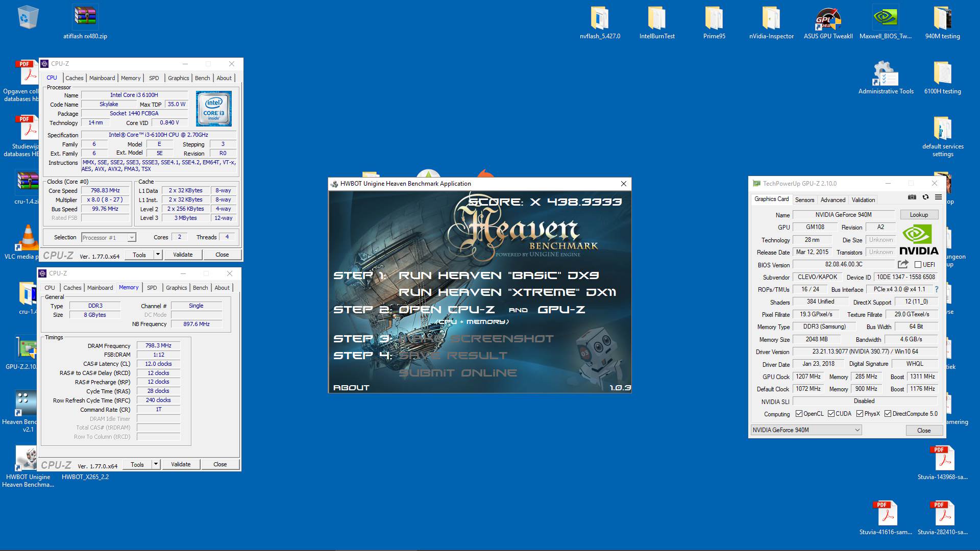Click SAVE RESULT in Heaven app
980x551 pixels.
[453, 356]
